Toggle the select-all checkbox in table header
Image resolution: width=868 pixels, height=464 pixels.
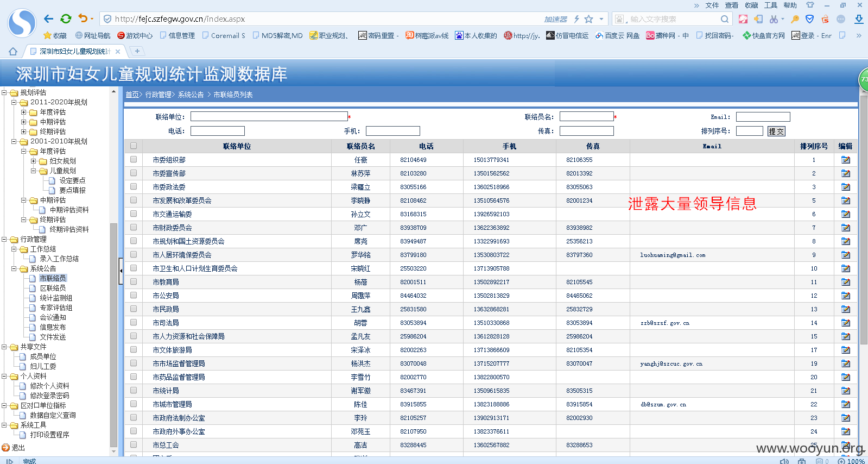pyautogui.click(x=134, y=146)
